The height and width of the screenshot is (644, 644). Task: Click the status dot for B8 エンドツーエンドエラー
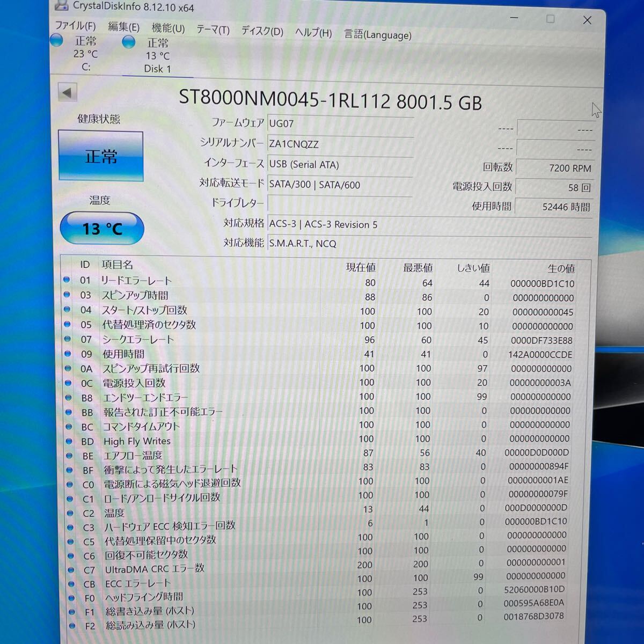pos(68,397)
